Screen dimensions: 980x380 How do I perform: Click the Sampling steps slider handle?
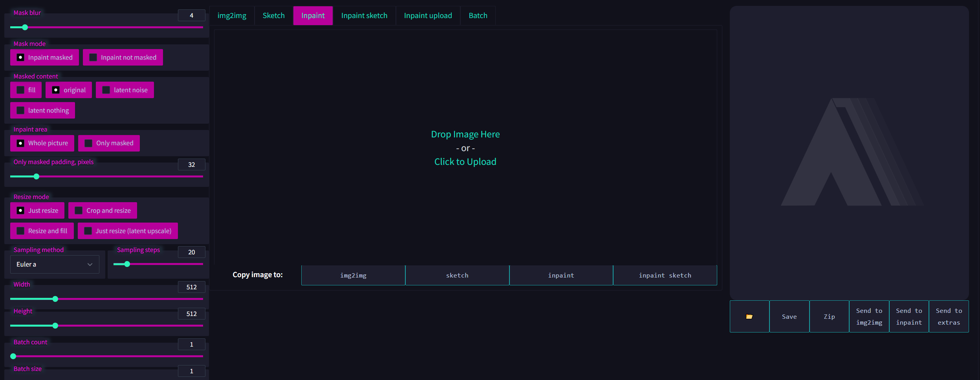point(127,264)
